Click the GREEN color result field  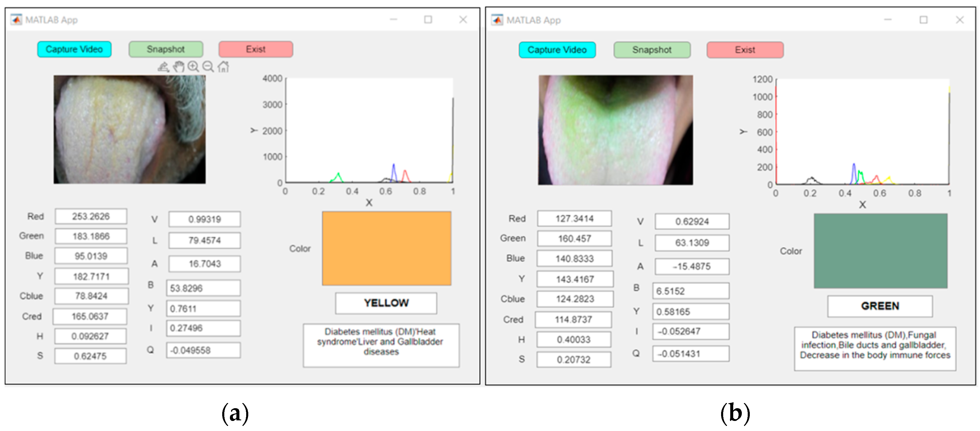click(880, 306)
